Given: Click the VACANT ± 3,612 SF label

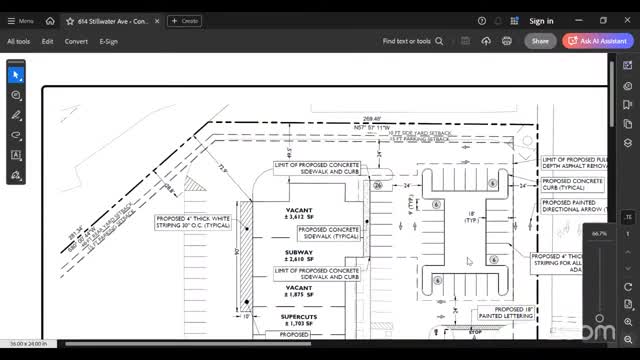Looking at the screenshot, I should (x=299, y=213).
